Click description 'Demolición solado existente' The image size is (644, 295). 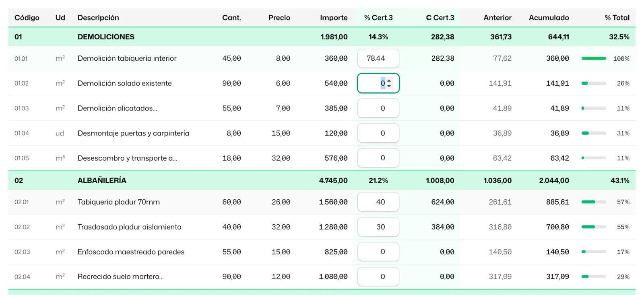tap(124, 83)
